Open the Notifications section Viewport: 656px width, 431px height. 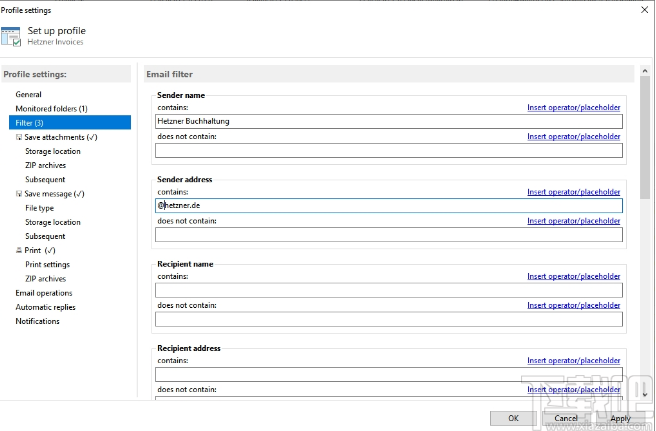pyautogui.click(x=37, y=321)
